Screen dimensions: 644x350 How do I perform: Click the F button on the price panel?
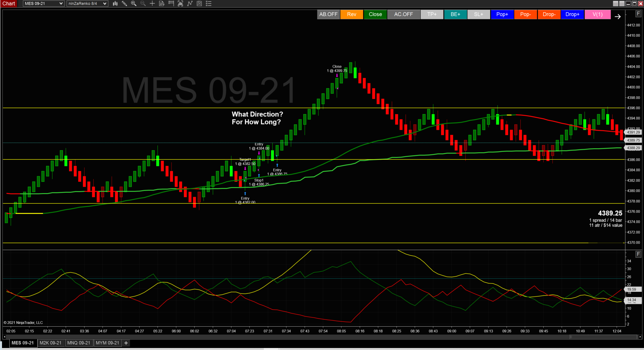click(638, 14)
